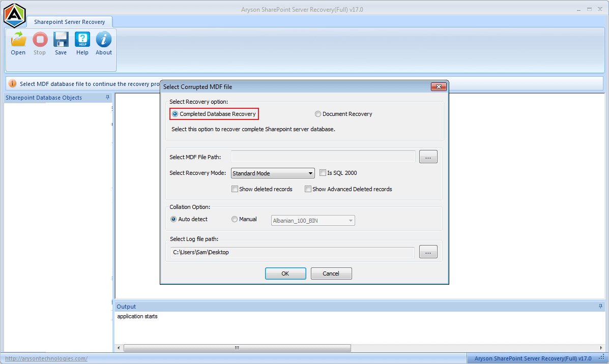Viewport: 609px width, 364px height.
Task: Open the Select Recovery Mode dropdown
Action: 273,173
